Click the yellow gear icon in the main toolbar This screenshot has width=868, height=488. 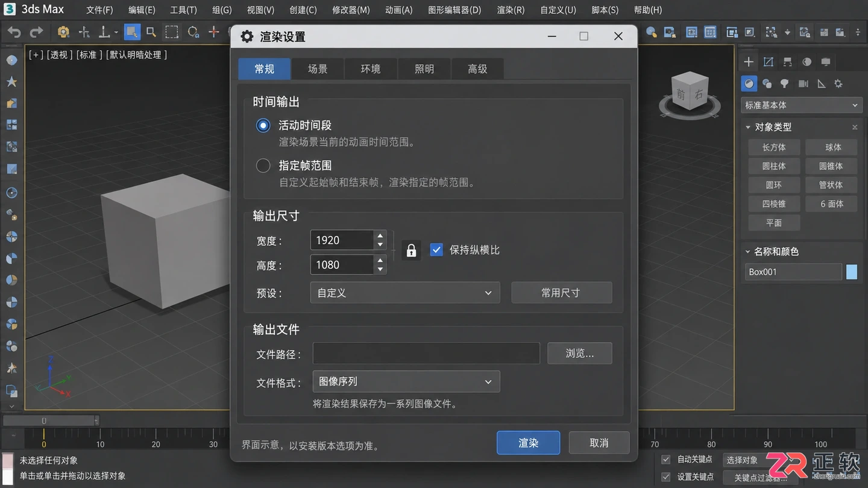(x=63, y=32)
